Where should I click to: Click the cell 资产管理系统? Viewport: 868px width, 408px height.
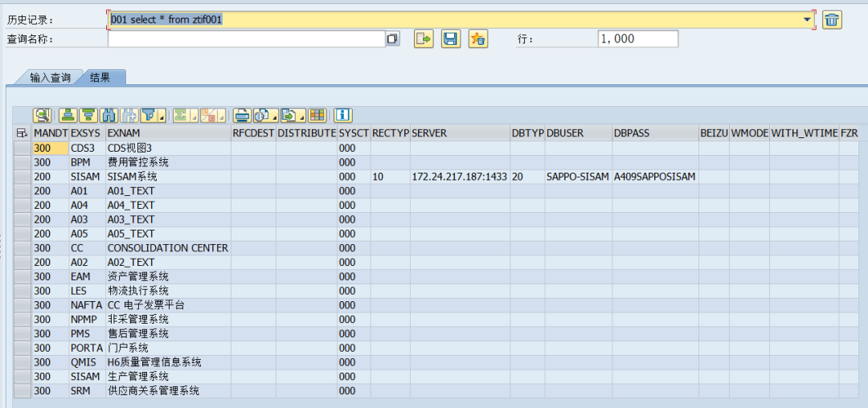168,276
